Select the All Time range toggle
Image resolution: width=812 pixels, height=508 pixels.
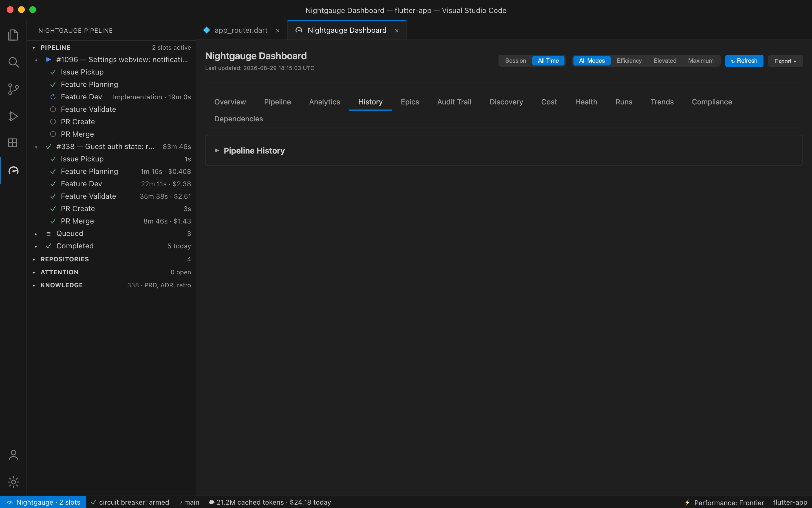coord(548,61)
